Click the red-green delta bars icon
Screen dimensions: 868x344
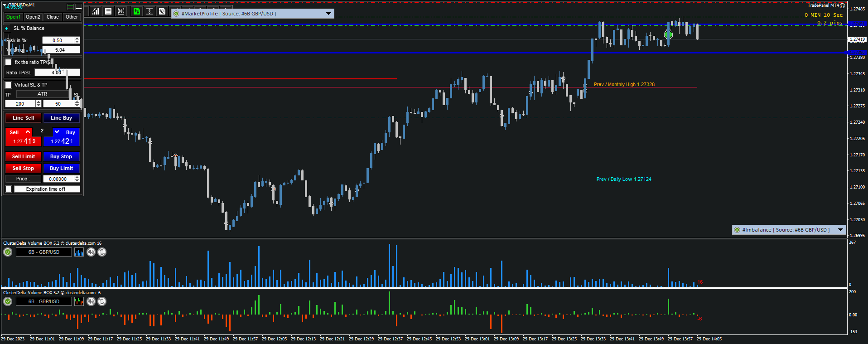pyautogui.click(x=79, y=301)
